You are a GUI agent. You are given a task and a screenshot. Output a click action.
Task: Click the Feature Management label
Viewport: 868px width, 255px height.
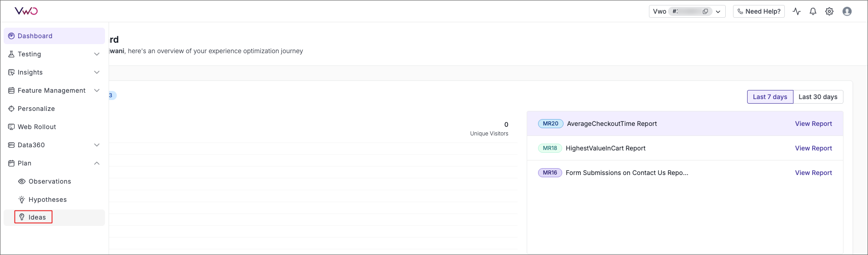tap(52, 90)
